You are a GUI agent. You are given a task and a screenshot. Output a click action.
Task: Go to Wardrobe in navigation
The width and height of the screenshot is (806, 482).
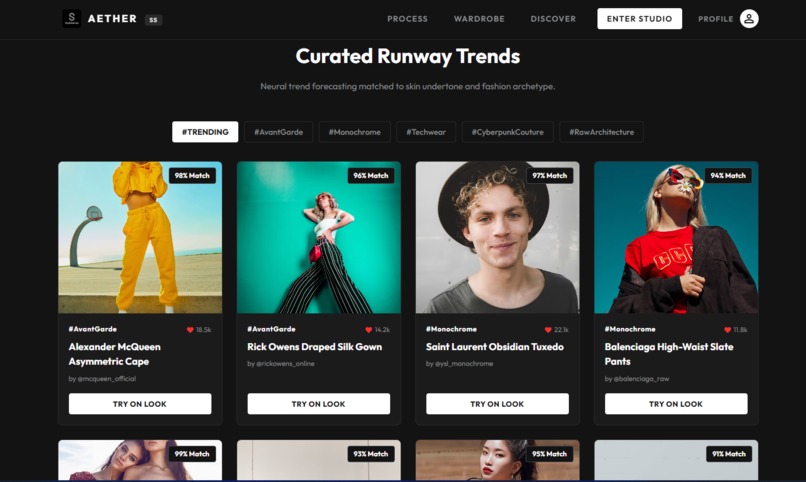point(479,19)
